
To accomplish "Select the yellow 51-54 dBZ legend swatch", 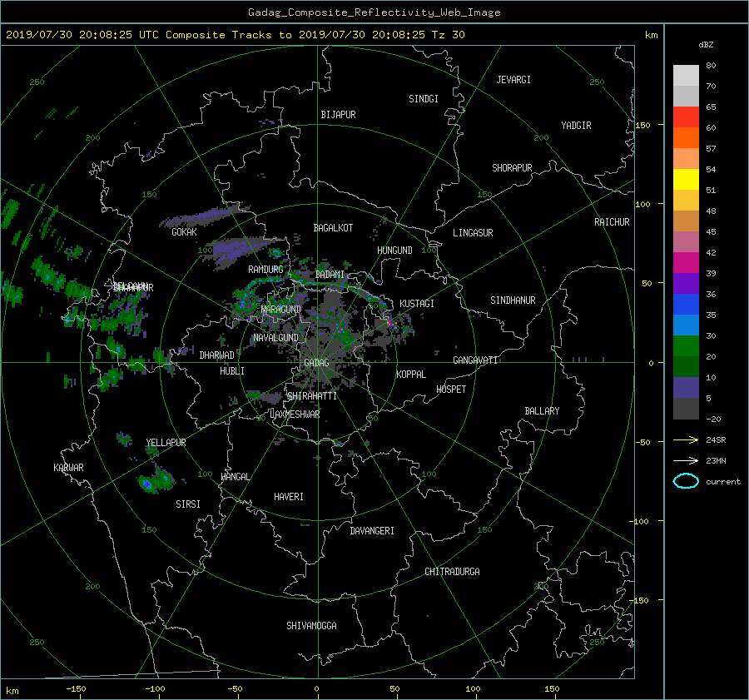I will point(686,180).
